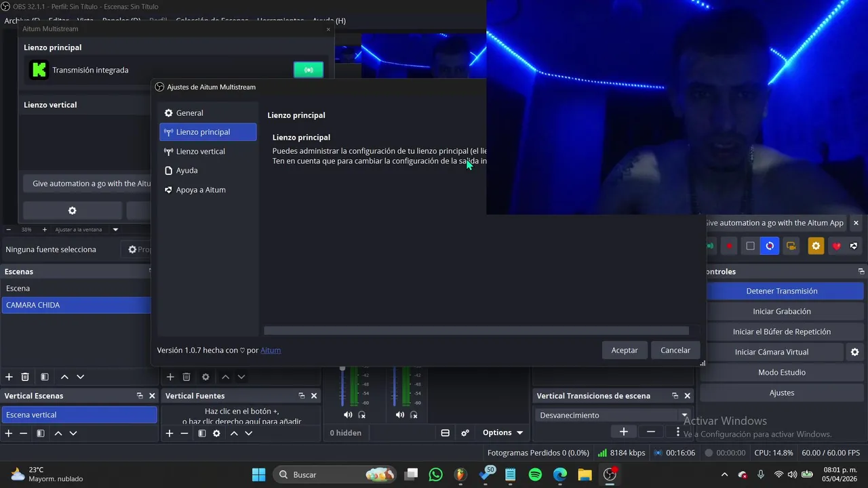The width and height of the screenshot is (868, 488).
Task: Open scene filters icon in Escenas toolbar
Action: tap(44, 377)
